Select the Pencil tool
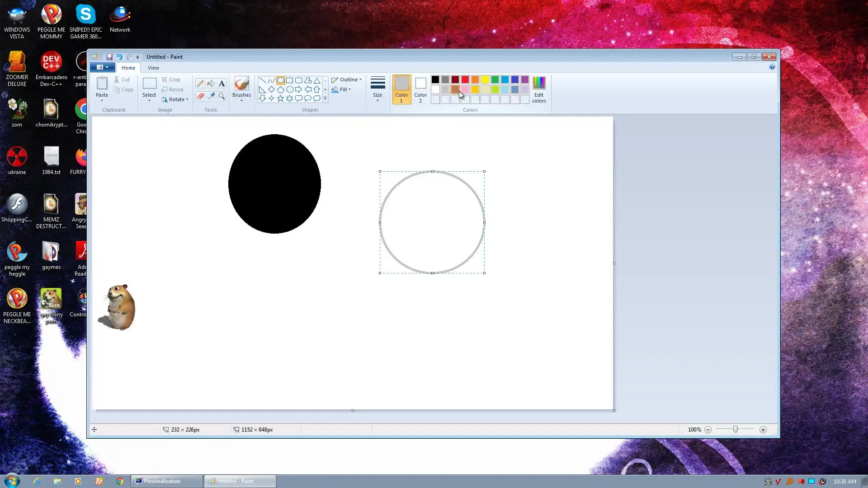868x488 pixels. pyautogui.click(x=200, y=84)
